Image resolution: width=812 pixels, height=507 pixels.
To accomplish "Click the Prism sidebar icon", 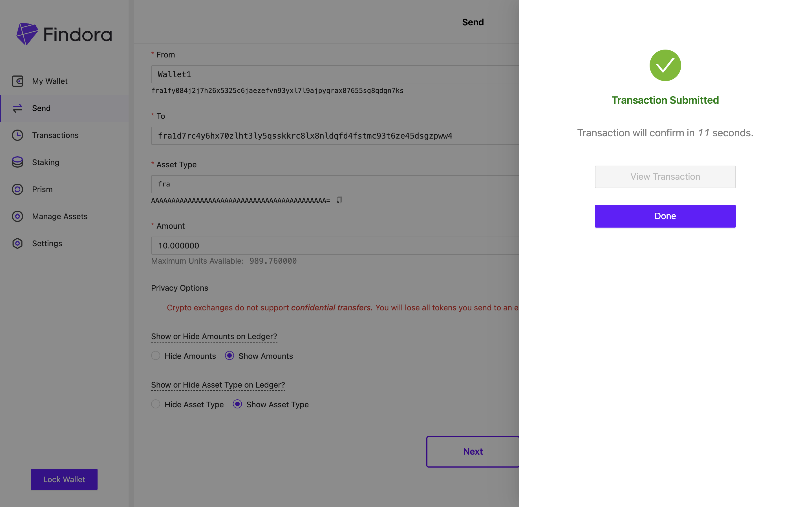I will click(17, 190).
